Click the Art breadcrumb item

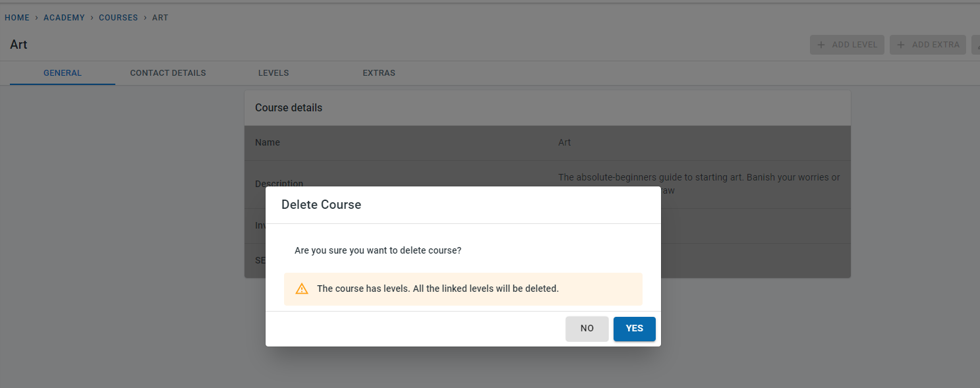(160, 18)
